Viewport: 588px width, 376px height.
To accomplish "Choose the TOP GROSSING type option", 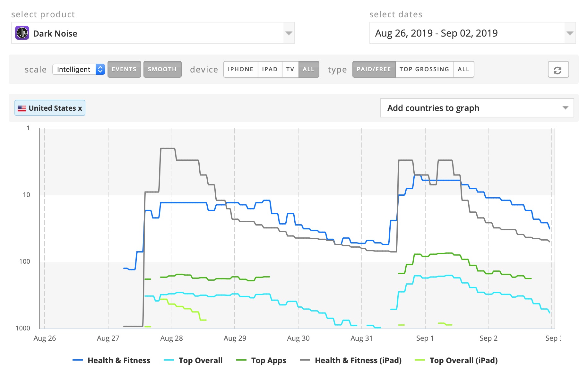I will tap(424, 69).
